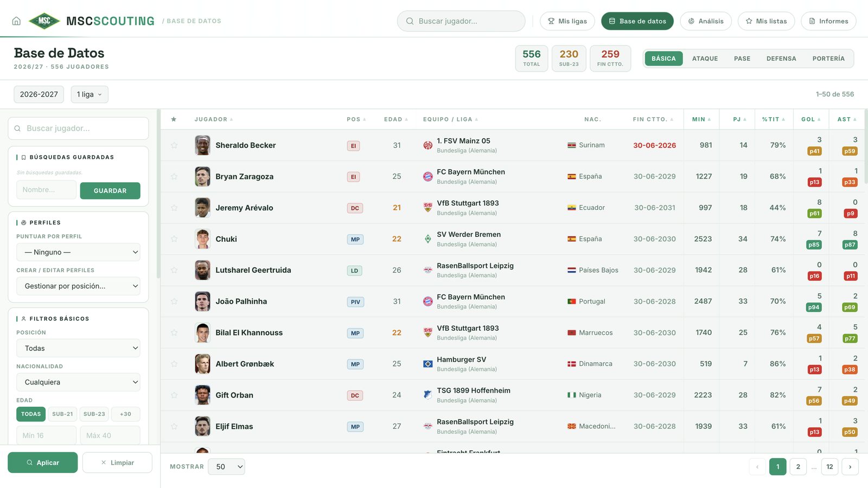868x488 pixels.
Task: Click the TSG 1899 Hoffenheim crest
Action: click(428, 395)
